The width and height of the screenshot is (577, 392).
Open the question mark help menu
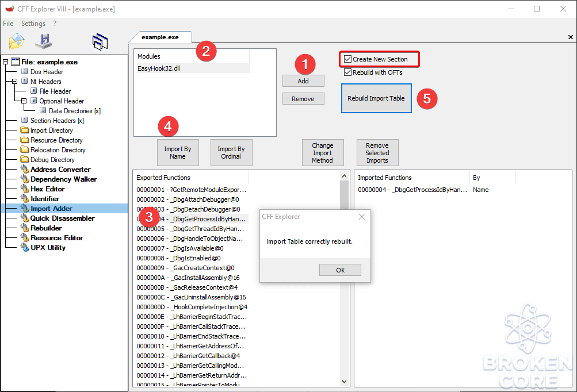(x=55, y=23)
